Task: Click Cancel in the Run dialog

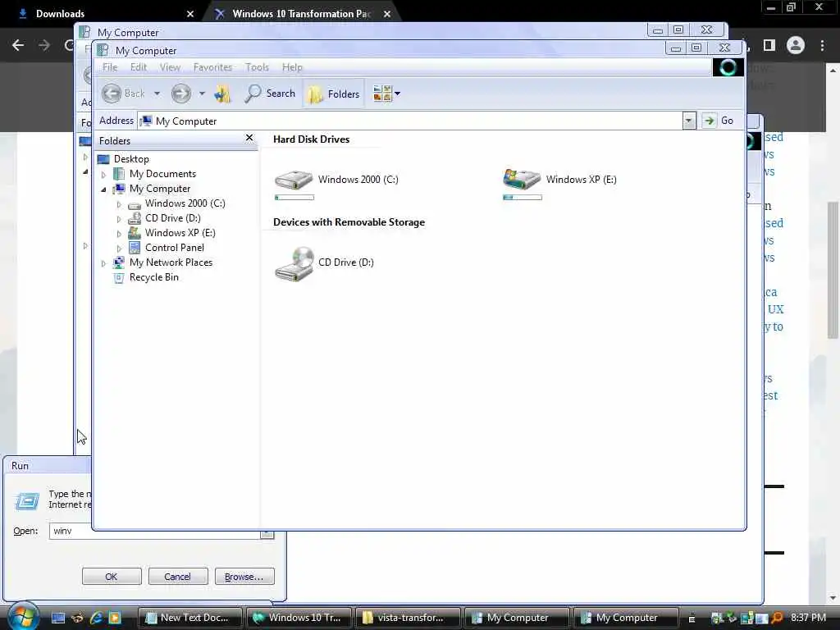Action: pyautogui.click(x=178, y=577)
